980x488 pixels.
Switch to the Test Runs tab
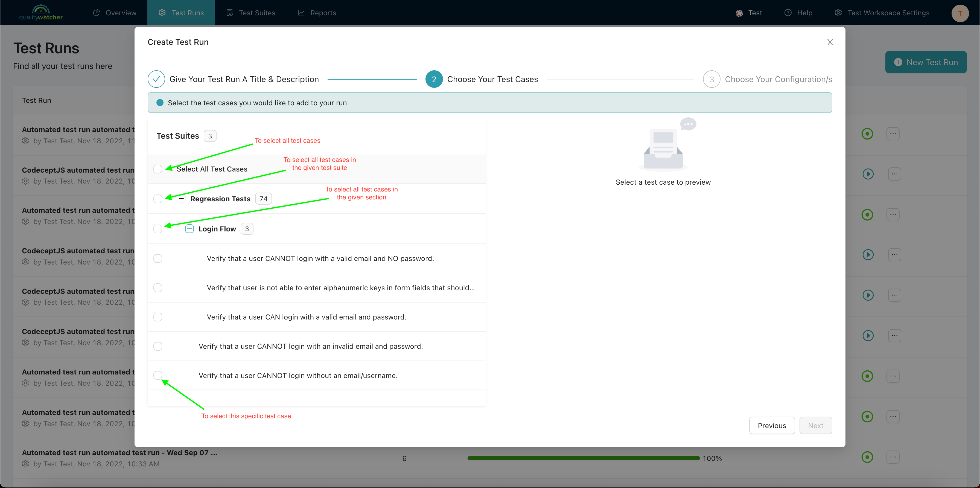pyautogui.click(x=181, y=13)
